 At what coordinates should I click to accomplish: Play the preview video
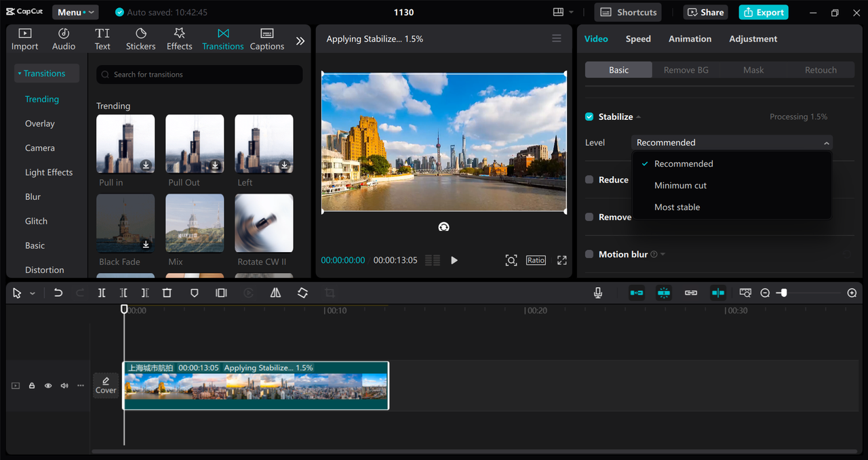(x=454, y=260)
